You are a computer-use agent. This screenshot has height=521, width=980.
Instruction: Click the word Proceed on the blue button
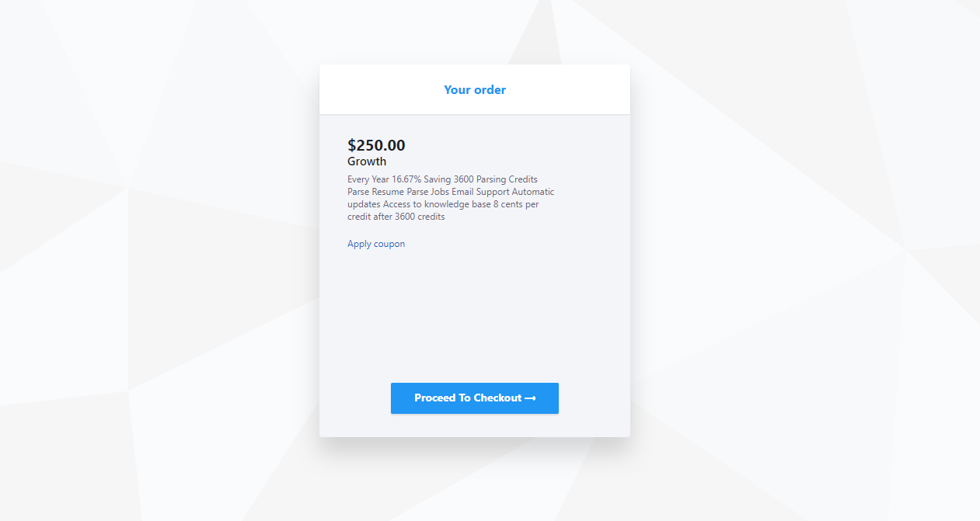pyautogui.click(x=435, y=398)
